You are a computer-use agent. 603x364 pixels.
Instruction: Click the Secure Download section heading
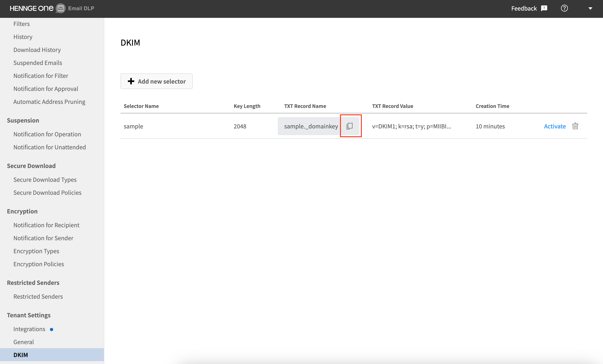(x=31, y=166)
